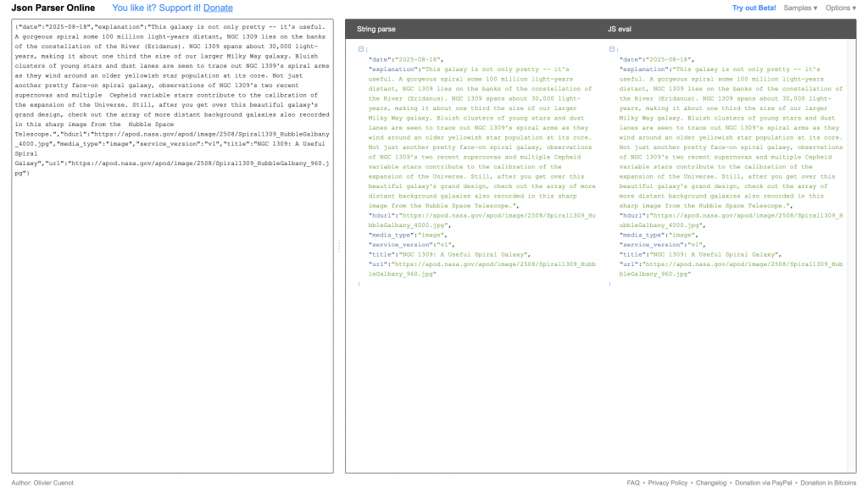Click the JS eval panel vertical scrollbar
The width and height of the screenshot is (868, 493).
point(851,256)
